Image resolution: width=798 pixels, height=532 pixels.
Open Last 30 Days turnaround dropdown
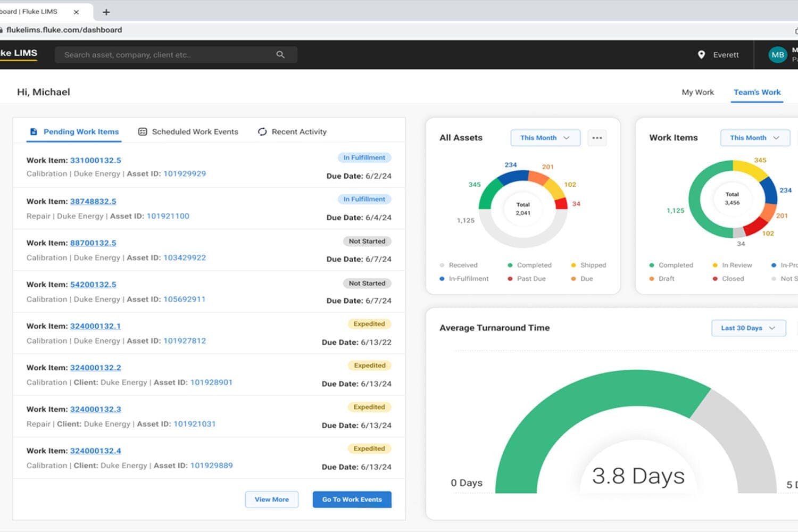pyautogui.click(x=749, y=328)
